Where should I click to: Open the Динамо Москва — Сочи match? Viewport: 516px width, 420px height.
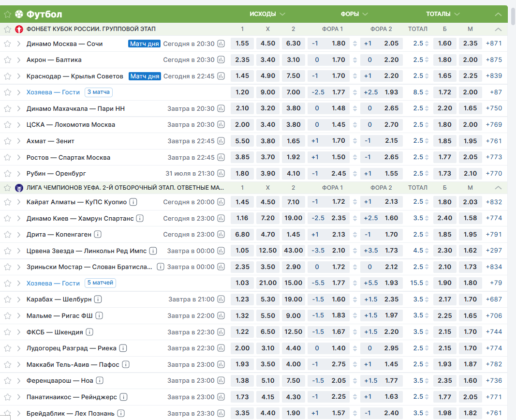(64, 44)
